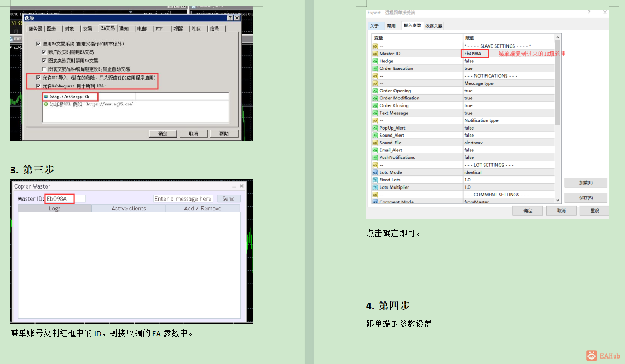Click the Order Modification row icon
Screen dimensions: 625x364
pyautogui.click(x=375, y=98)
